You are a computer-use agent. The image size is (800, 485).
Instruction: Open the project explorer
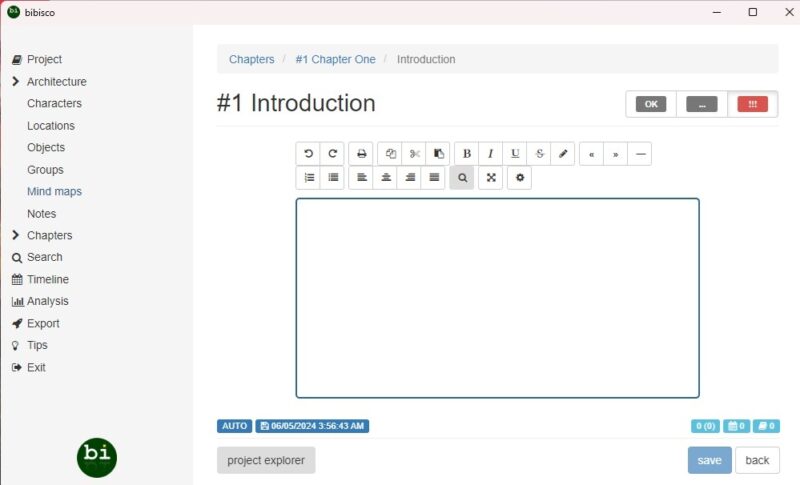tap(266, 460)
